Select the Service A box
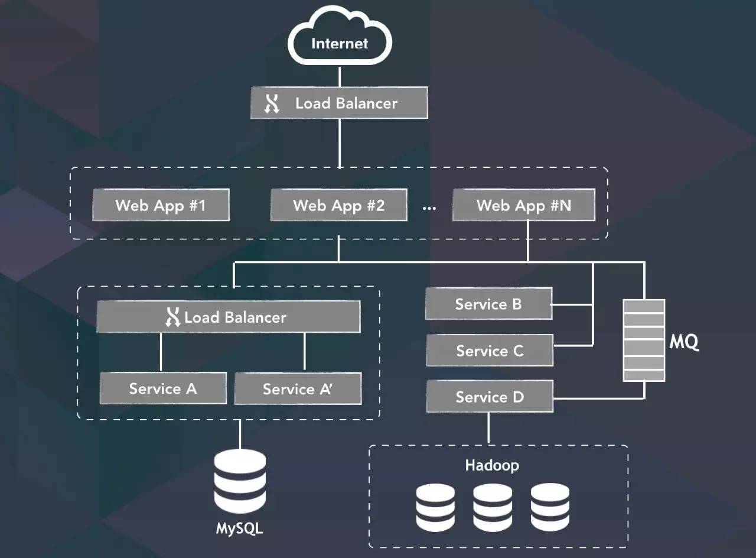The width and height of the screenshot is (756, 558). pyautogui.click(x=163, y=388)
